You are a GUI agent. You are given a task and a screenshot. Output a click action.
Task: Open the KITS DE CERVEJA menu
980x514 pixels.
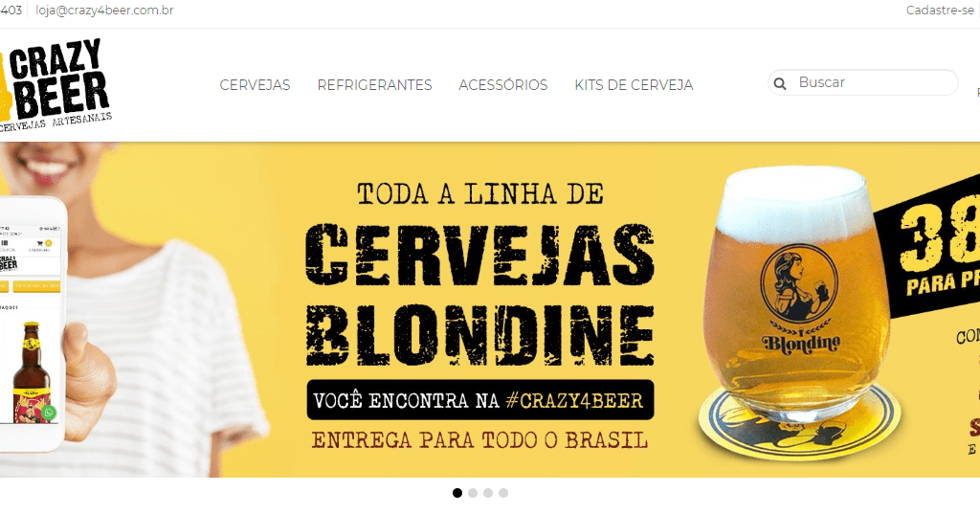click(x=634, y=85)
